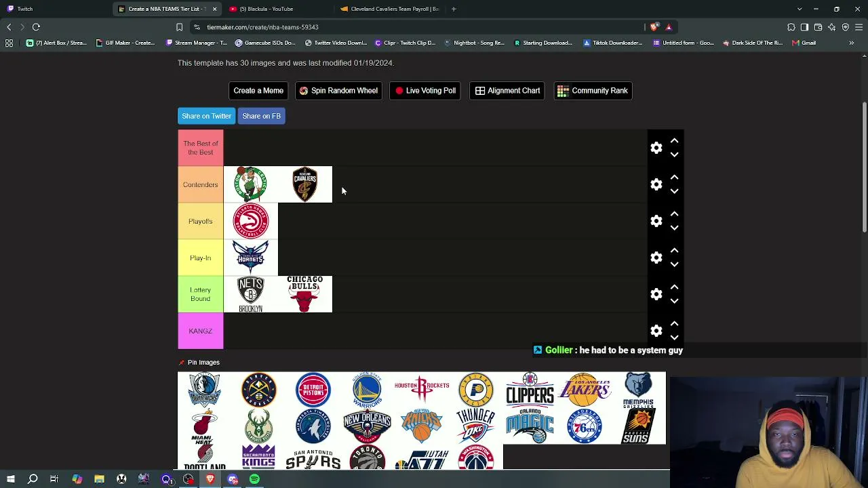Pick the Memphis Grizzlies logo
Screen dimensions: 868x488
[x=638, y=390]
